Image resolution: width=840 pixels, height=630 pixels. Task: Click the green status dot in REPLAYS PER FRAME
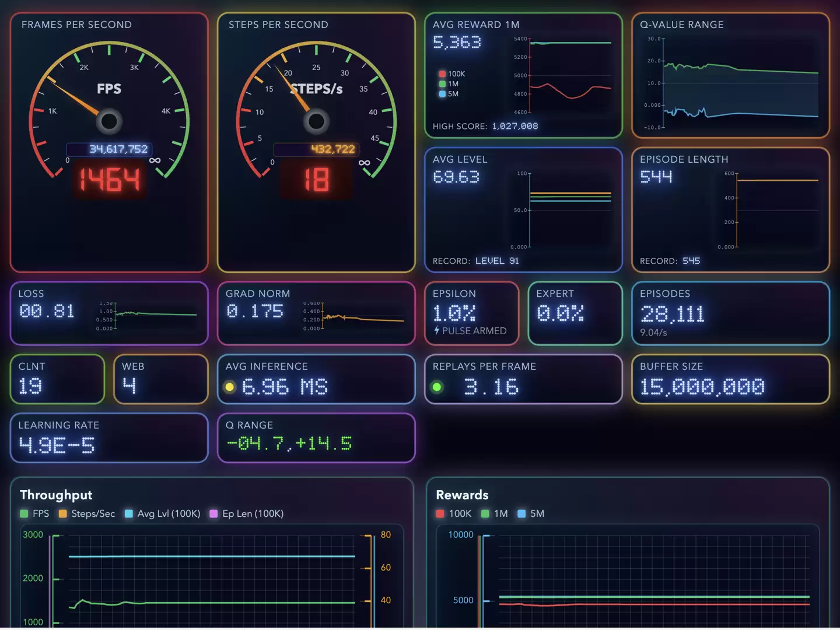pyautogui.click(x=437, y=387)
